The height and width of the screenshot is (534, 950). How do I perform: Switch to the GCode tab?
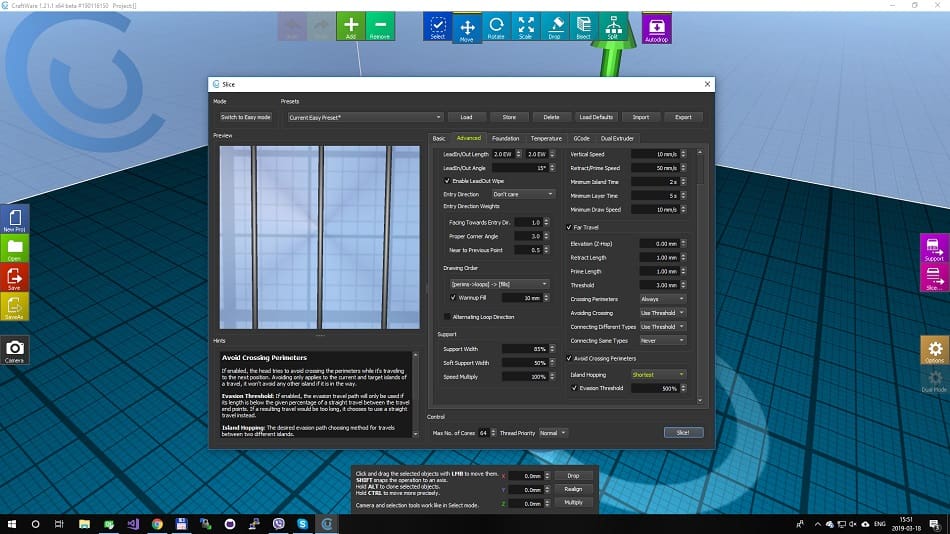coord(581,138)
